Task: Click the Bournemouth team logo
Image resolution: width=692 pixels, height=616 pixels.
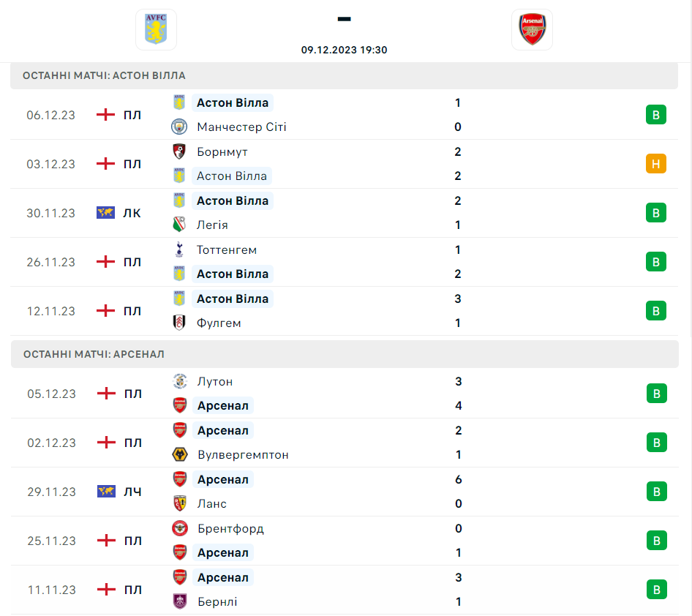Action: (x=179, y=151)
